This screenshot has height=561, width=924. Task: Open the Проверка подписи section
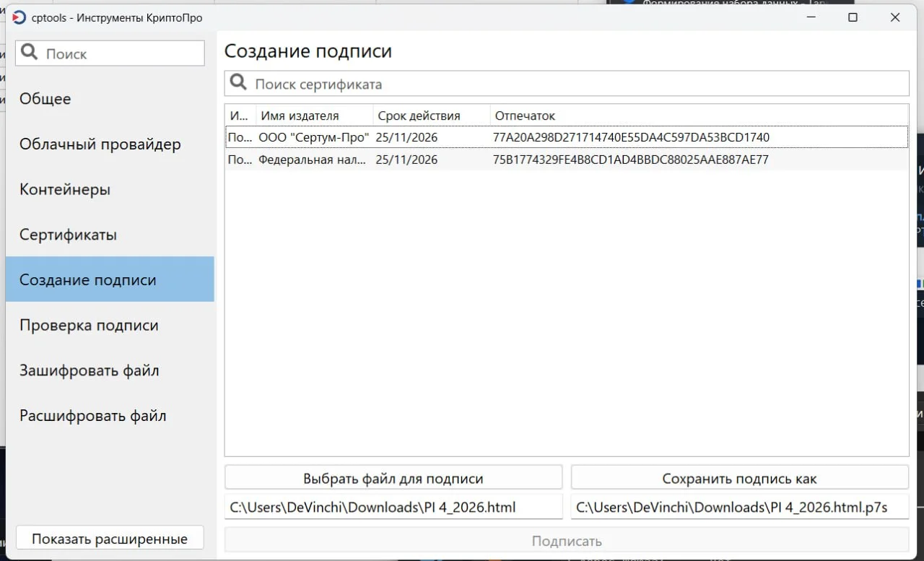click(110, 325)
